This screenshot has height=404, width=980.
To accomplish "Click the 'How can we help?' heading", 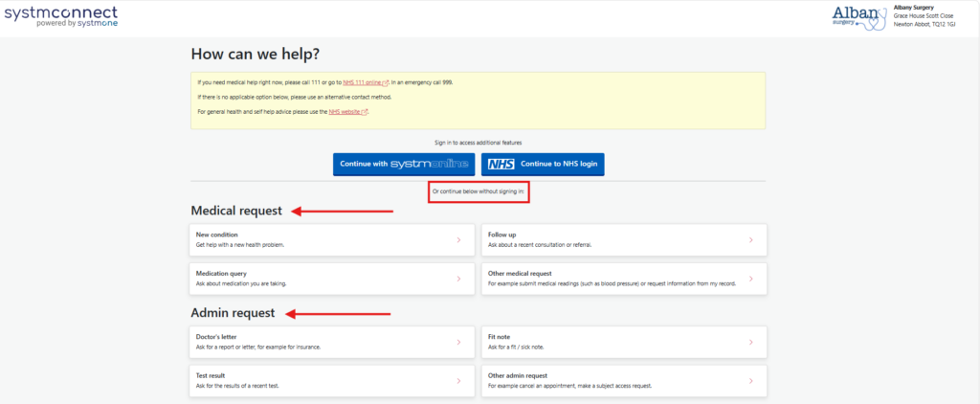I will pos(255,55).
